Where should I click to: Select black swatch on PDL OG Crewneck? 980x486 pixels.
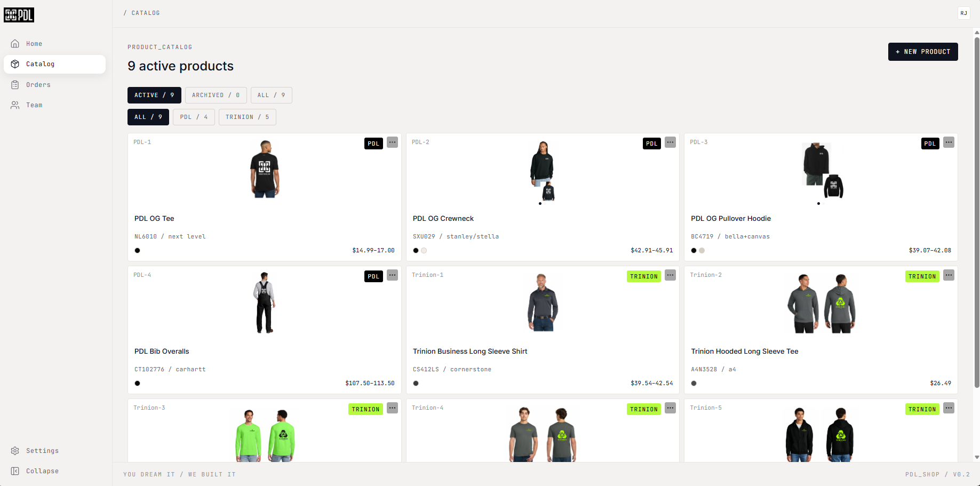[416, 250]
